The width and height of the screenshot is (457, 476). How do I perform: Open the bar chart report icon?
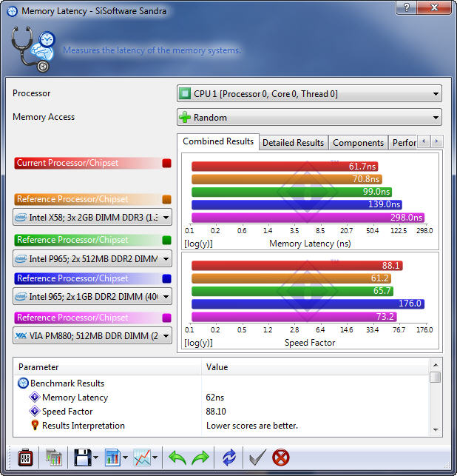(113, 457)
